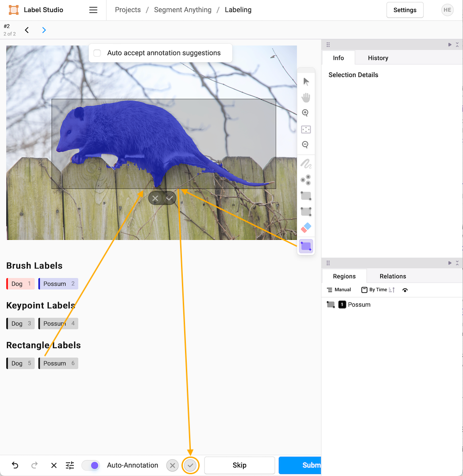
Task: Open the HE user avatar
Action: click(447, 10)
